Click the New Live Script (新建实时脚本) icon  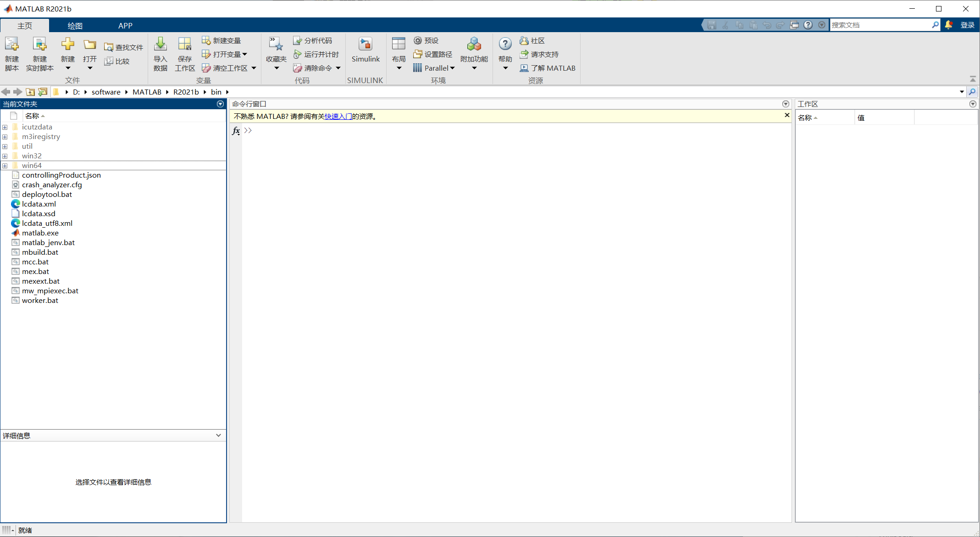[x=40, y=45]
